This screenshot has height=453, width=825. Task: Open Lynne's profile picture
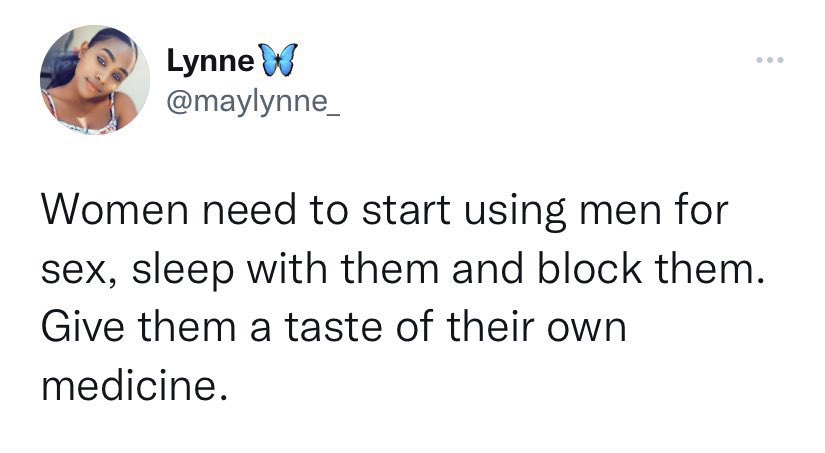tap(95, 80)
